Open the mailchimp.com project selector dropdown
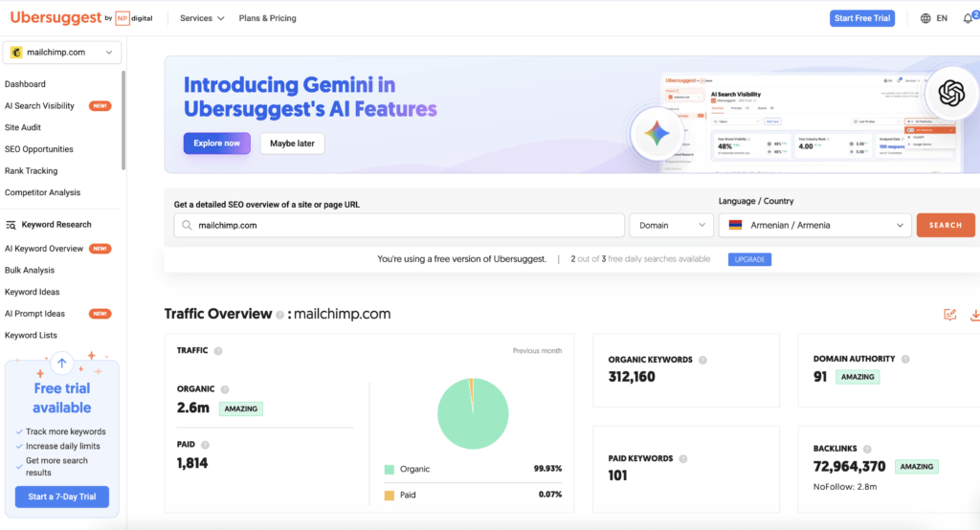 [62, 53]
